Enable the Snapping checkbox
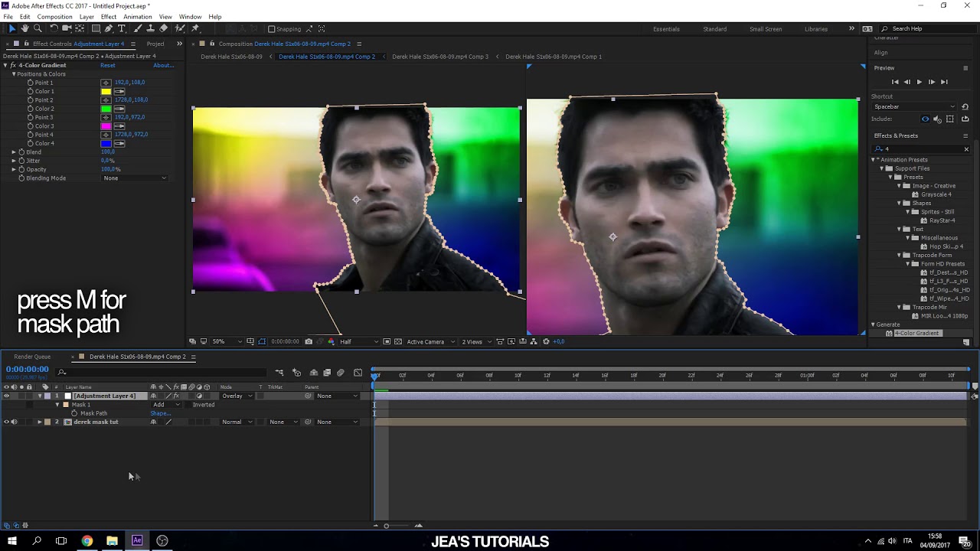 point(271,29)
